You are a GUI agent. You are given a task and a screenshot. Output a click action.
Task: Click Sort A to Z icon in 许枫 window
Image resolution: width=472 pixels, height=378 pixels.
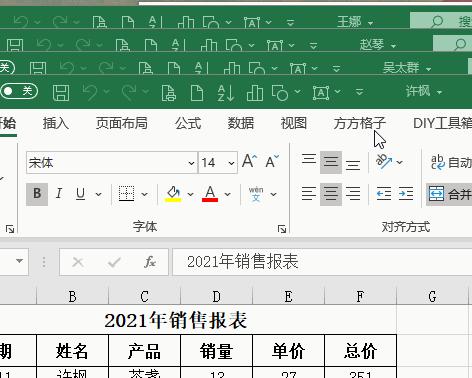tap(225, 92)
